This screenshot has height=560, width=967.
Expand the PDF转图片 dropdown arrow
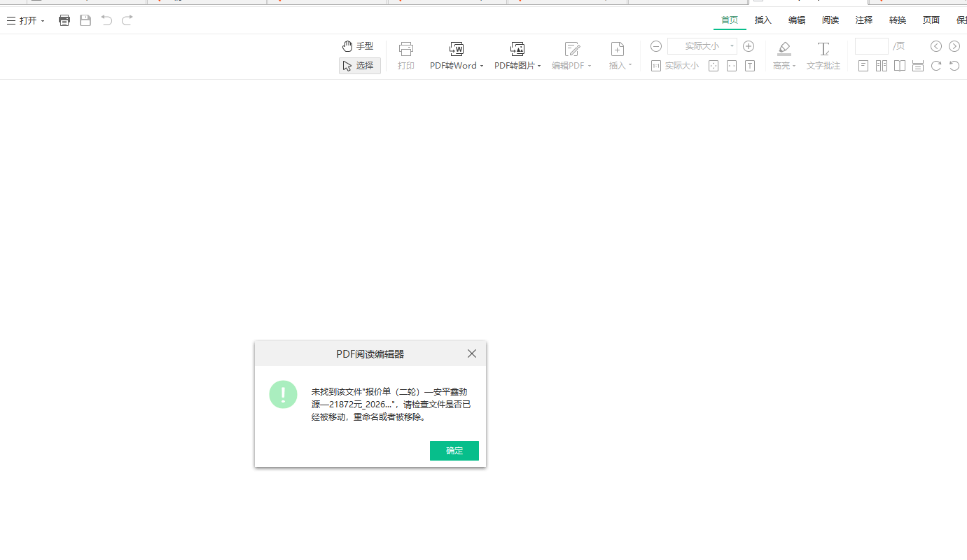click(539, 66)
